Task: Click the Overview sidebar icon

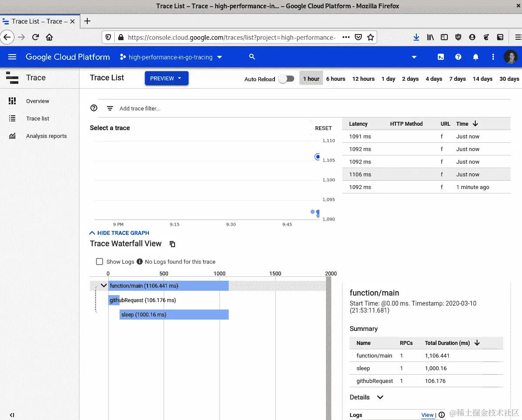Action: tap(12, 101)
